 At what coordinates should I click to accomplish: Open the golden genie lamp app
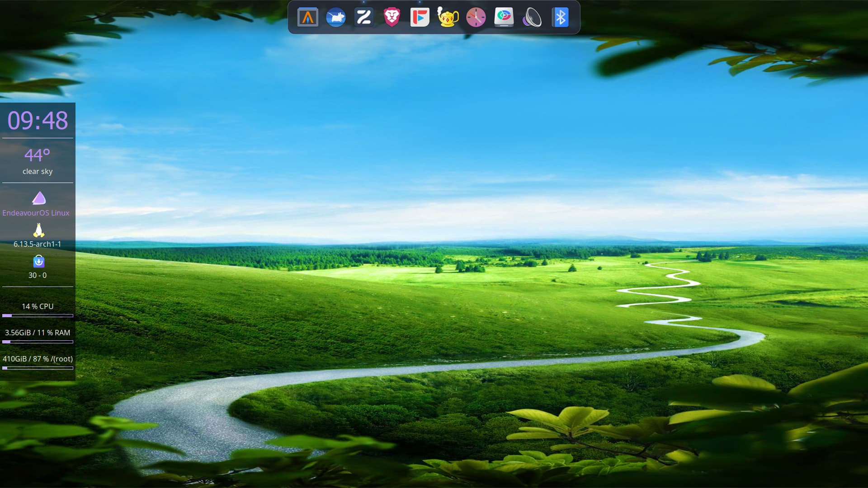point(448,17)
